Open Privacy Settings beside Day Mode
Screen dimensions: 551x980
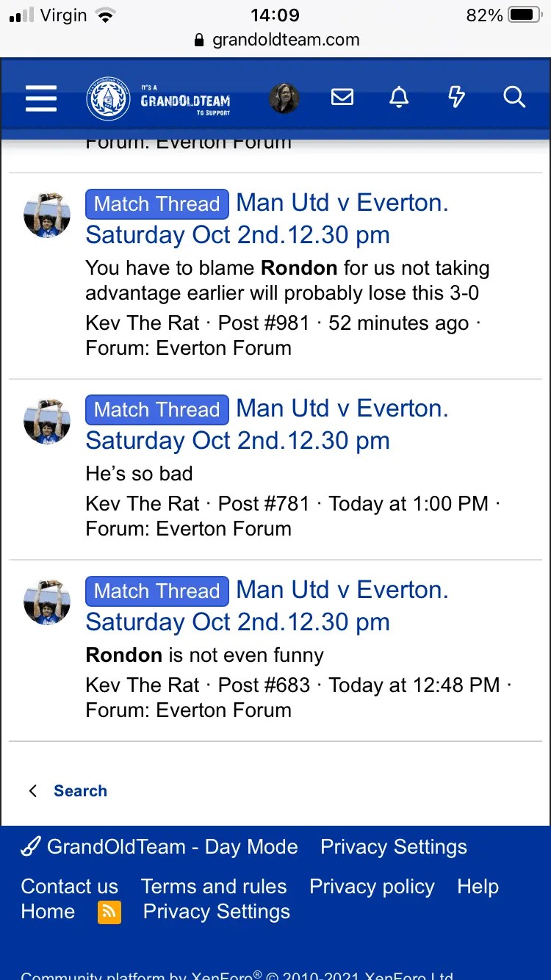click(x=394, y=847)
